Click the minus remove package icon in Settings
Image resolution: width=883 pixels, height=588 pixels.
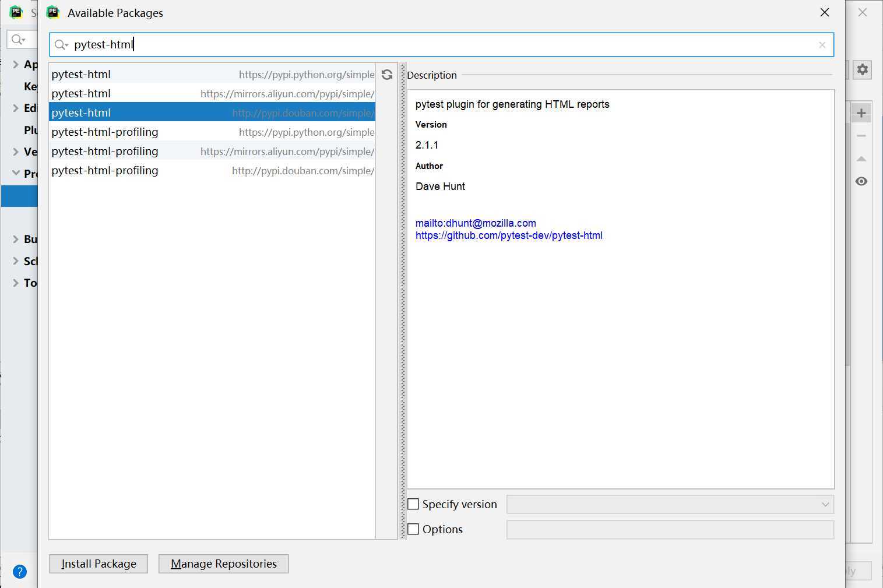861,136
